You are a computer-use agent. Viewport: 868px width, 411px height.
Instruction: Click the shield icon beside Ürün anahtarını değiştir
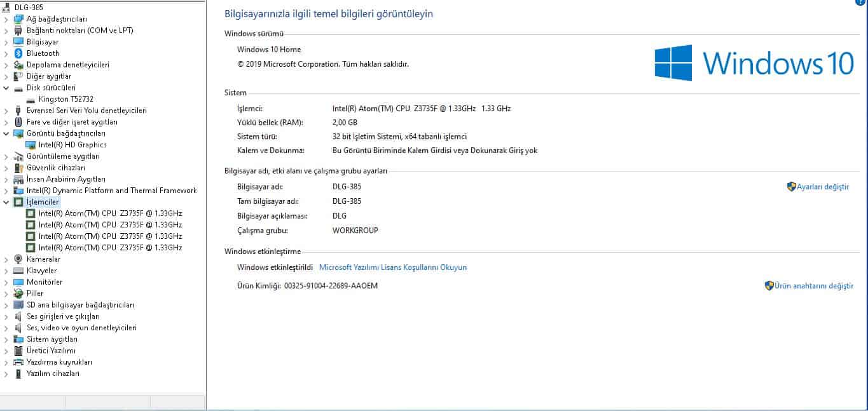pos(769,286)
